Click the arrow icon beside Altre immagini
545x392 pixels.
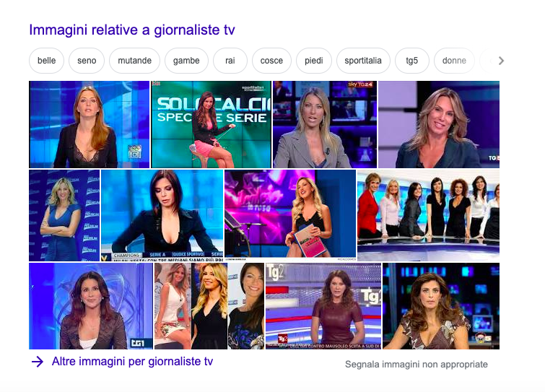coord(38,362)
